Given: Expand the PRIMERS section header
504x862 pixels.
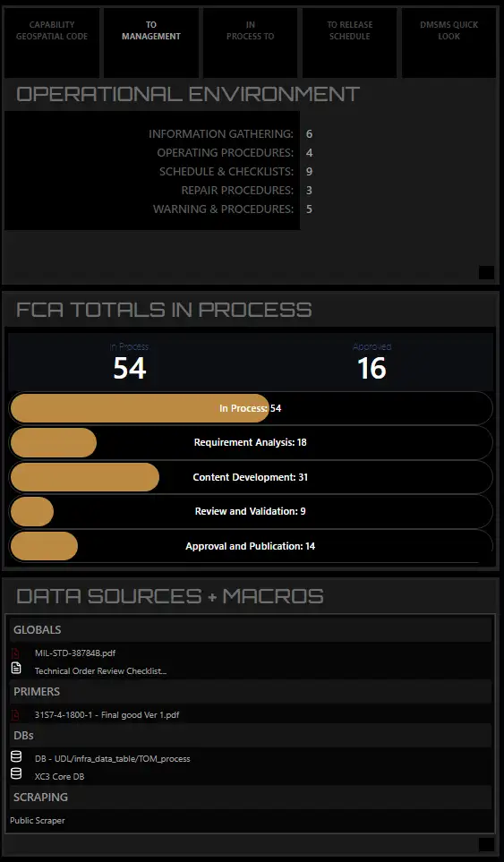Looking at the screenshot, I should click(251, 692).
